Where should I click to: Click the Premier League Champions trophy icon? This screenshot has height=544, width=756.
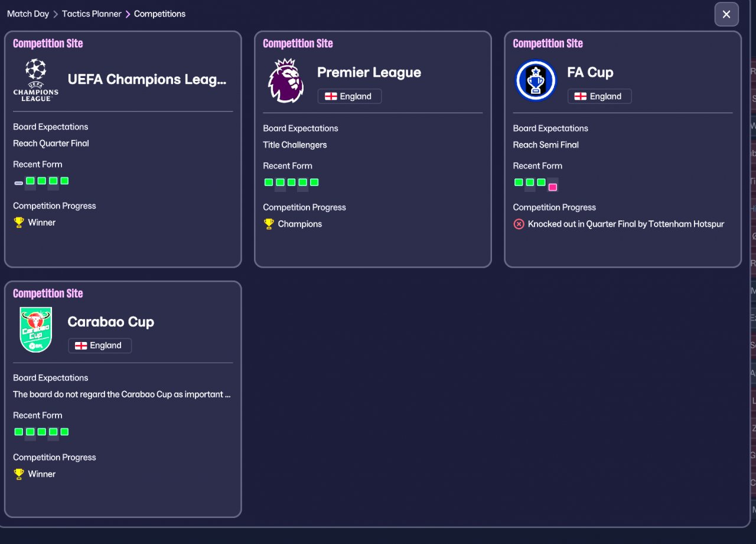[269, 224]
